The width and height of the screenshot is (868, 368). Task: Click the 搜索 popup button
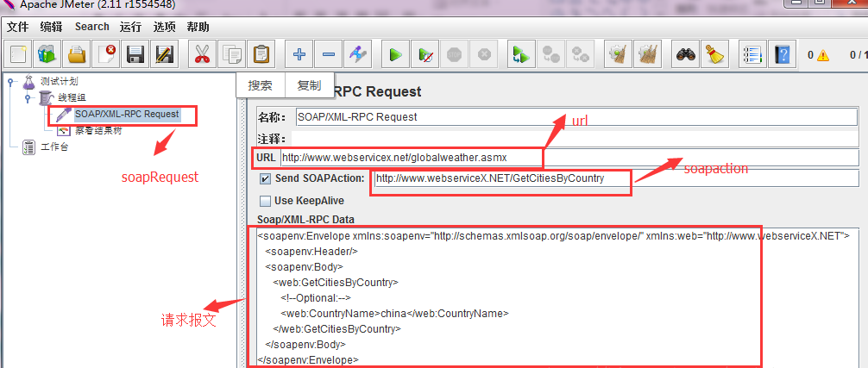(x=261, y=85)
